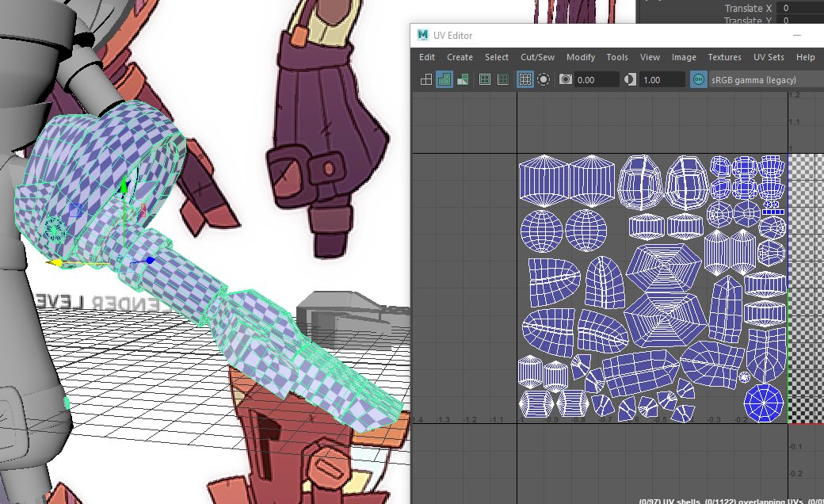This screenshot has width=824, height=504.
Task: Toggle UV distortion shading icon
Action: pyautogui.click(x=463, y=80)
